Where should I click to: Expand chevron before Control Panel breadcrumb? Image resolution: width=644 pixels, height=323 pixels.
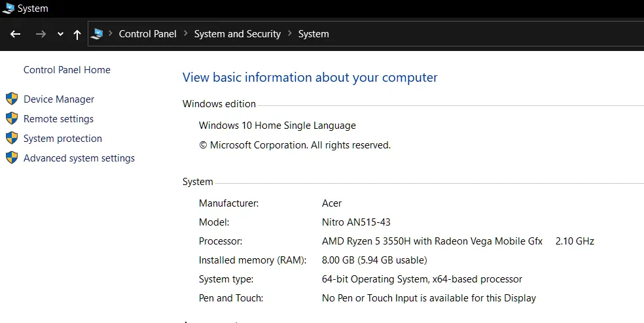[111, 34]
